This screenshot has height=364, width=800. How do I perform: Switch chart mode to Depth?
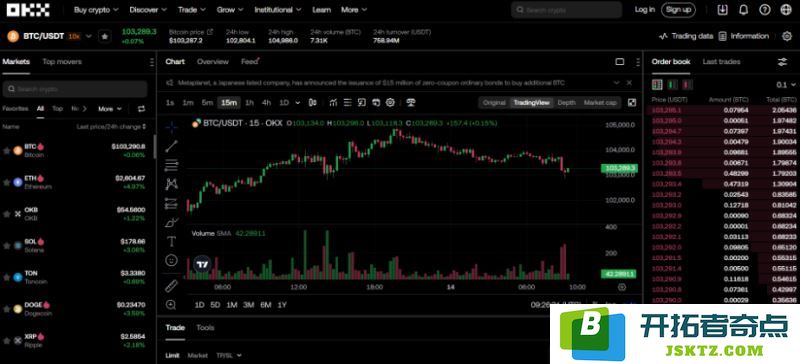tap(566, 103)
